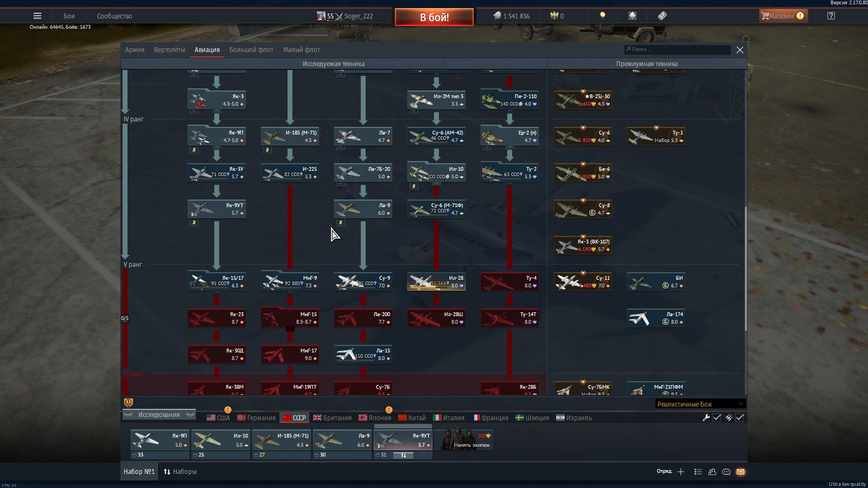Open the contacts people icon
Screen dimensions: 868x488
click(x=712, y=472)
